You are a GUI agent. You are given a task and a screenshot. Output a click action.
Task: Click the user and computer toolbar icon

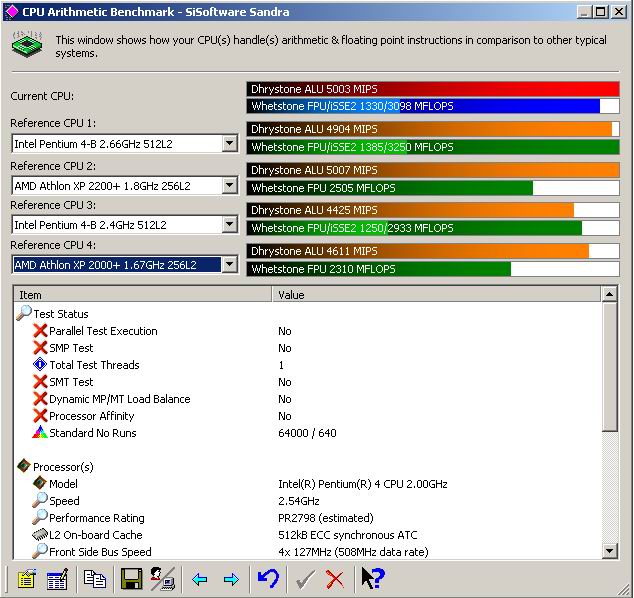tap(162, 579)
